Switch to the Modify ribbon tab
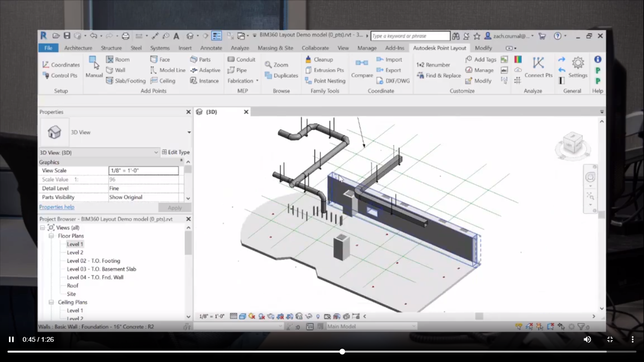This screenshot has width=644, height=362. point(483,48)
